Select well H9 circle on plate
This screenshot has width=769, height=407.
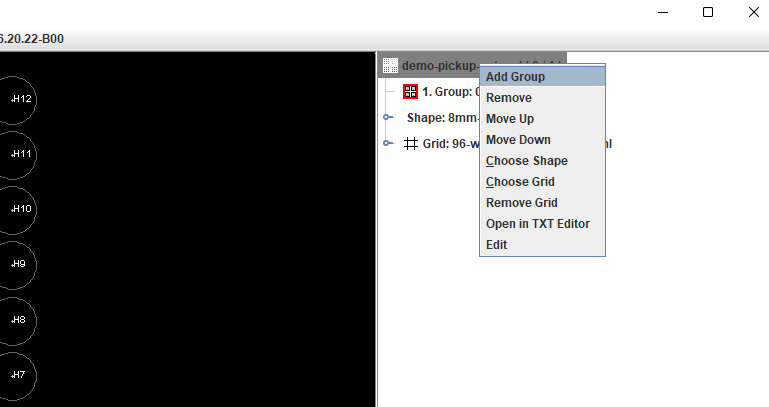16,264
